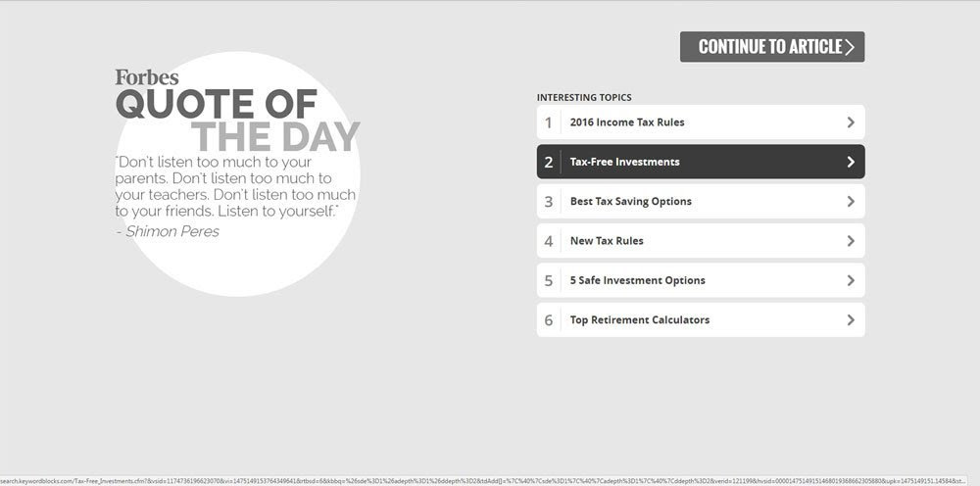The width and height of the screenshot is (980, 486).
Task: Open the Top Retirement Calculators topic
Action: click(x=639, y=320)
